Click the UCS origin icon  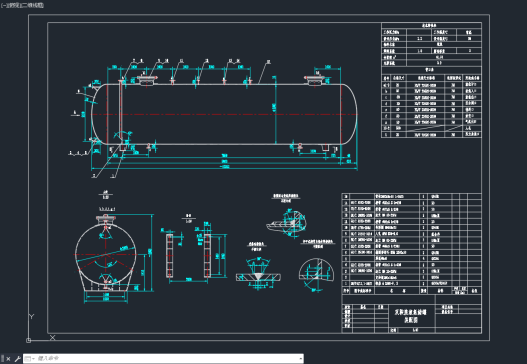click(x=29, y=340)
